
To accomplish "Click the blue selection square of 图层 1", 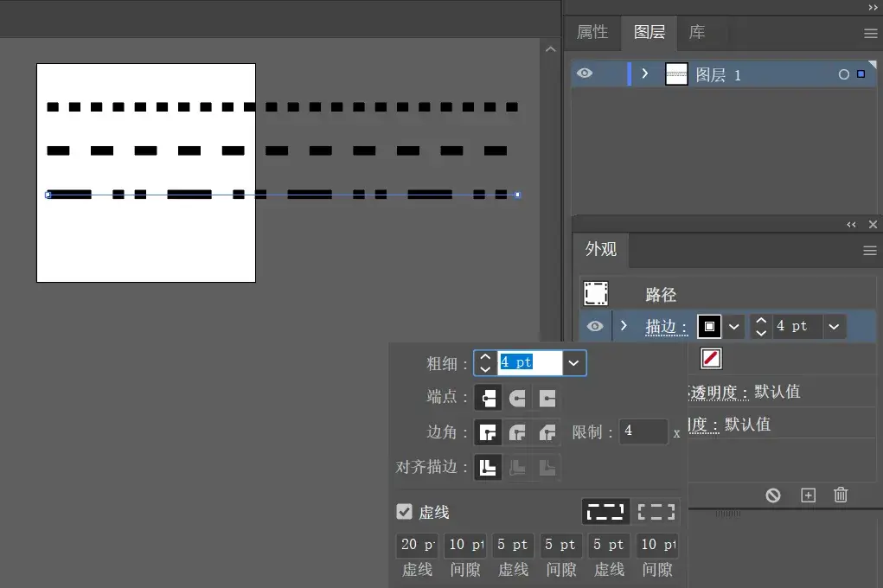I will pos(861,73).
